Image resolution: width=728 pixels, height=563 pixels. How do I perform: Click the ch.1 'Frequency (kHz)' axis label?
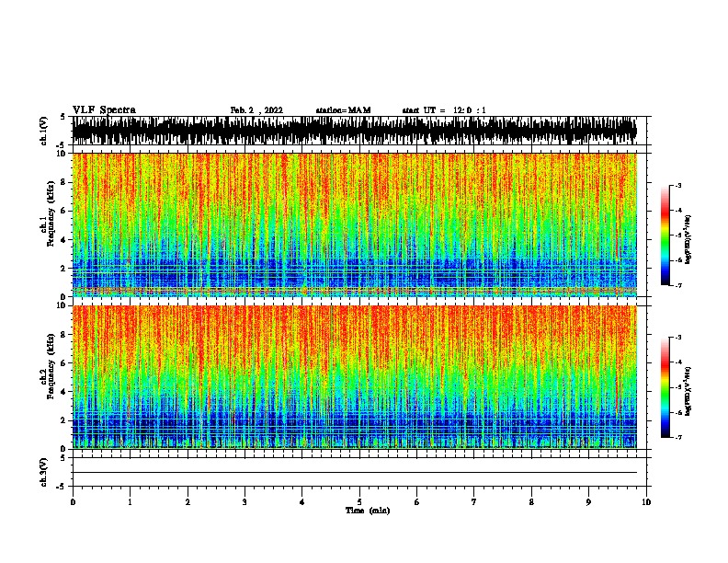[x=51, y=213]
